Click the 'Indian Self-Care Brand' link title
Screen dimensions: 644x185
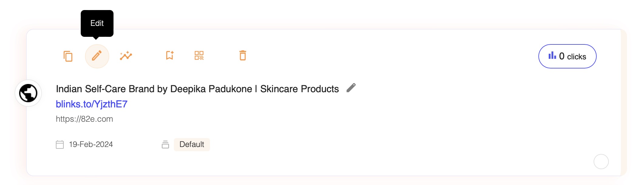[x=197, y=89]
